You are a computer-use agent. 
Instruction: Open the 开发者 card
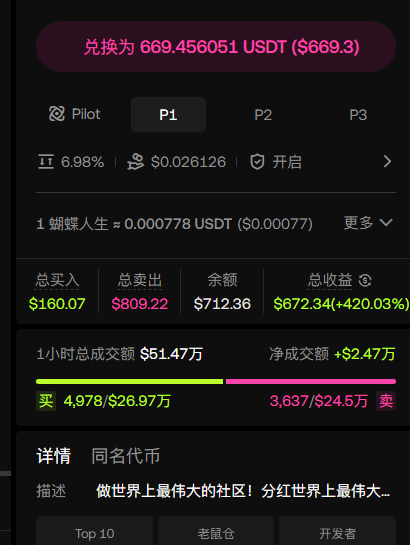[x=337, y=530]
